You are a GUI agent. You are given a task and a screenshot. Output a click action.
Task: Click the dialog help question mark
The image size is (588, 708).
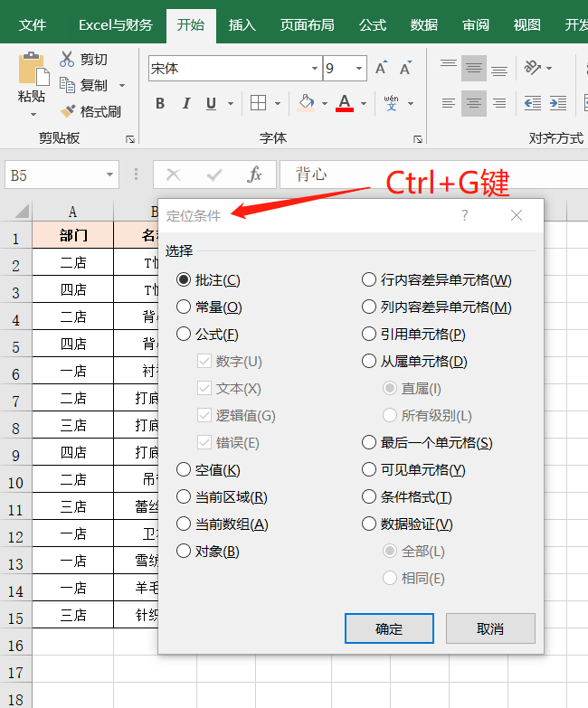click(465, 215)
